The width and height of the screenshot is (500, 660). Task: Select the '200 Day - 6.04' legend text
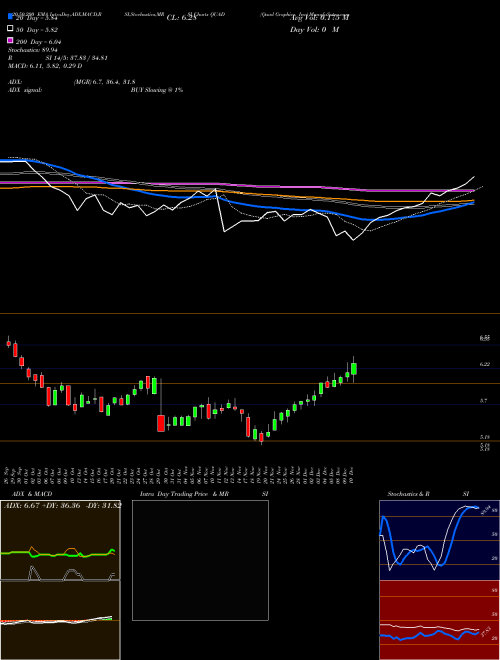coord(39,42)
